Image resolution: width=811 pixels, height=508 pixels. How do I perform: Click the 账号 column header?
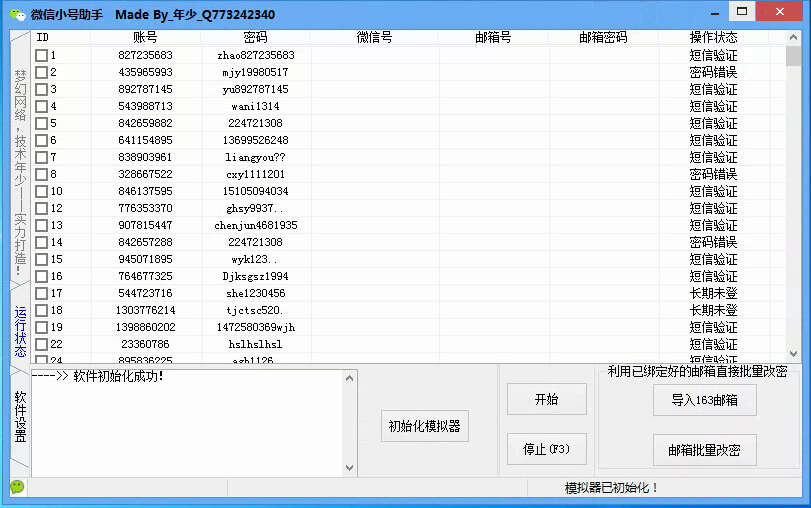pyautogui.click(x=145, y=37)
